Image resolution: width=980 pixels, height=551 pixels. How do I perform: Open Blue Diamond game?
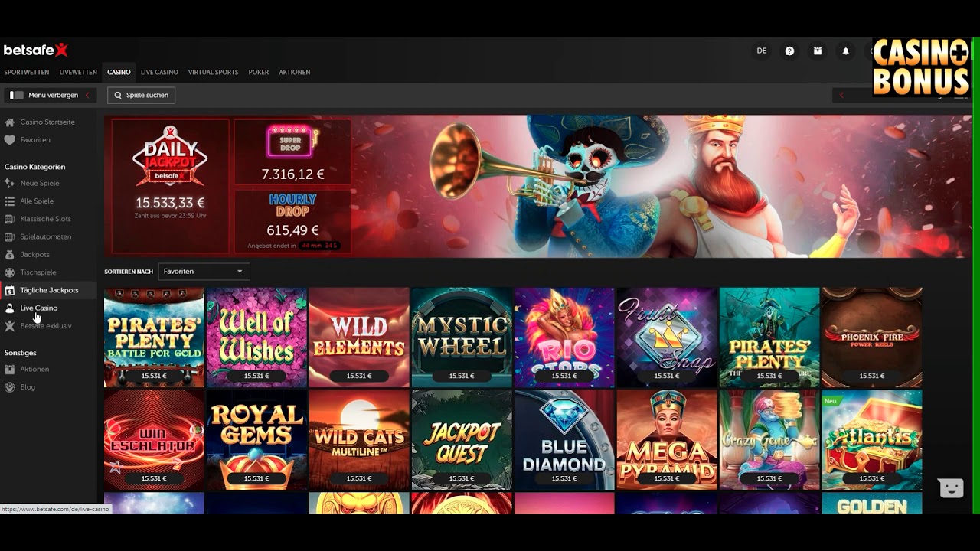point(564,440)
